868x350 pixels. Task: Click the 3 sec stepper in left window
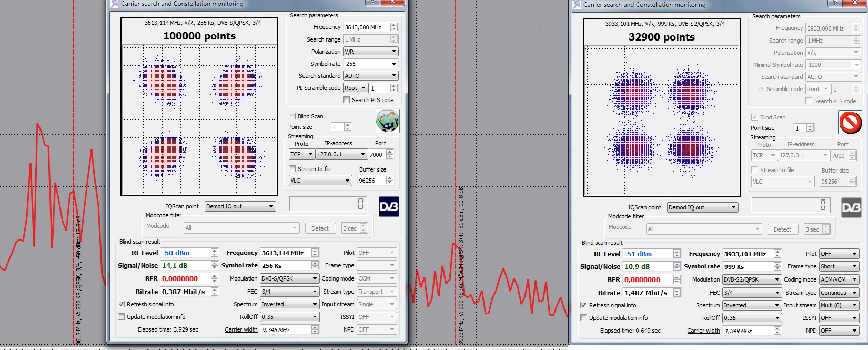364,228
